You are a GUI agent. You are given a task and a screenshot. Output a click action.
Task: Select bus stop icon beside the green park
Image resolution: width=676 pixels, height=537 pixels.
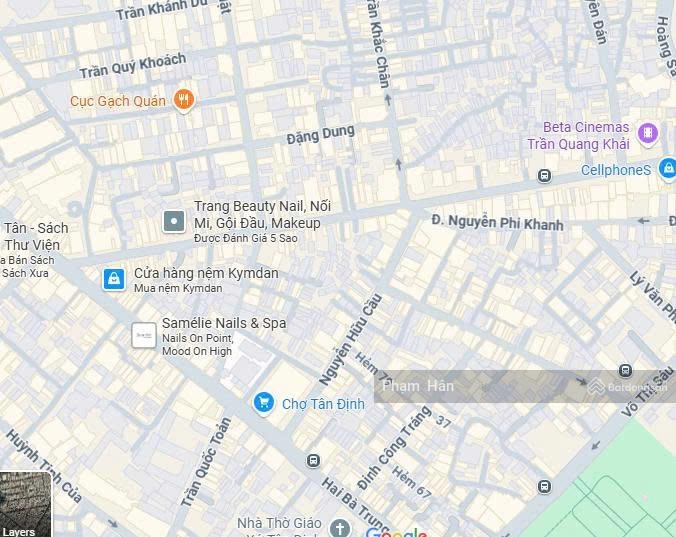544,486
